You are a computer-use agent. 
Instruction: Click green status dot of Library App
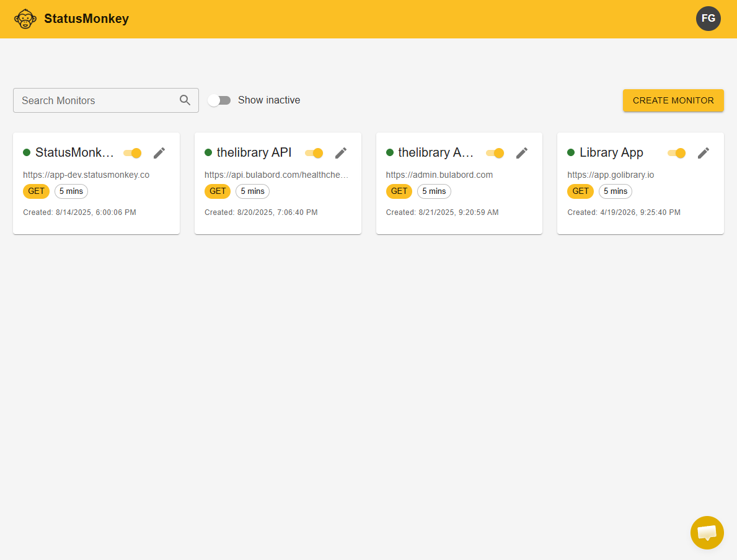point(571,152)
